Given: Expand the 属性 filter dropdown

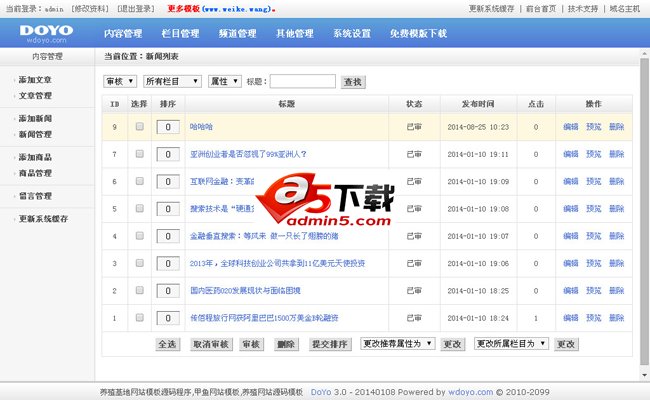Looking at the screenshot, I should 225,81.
